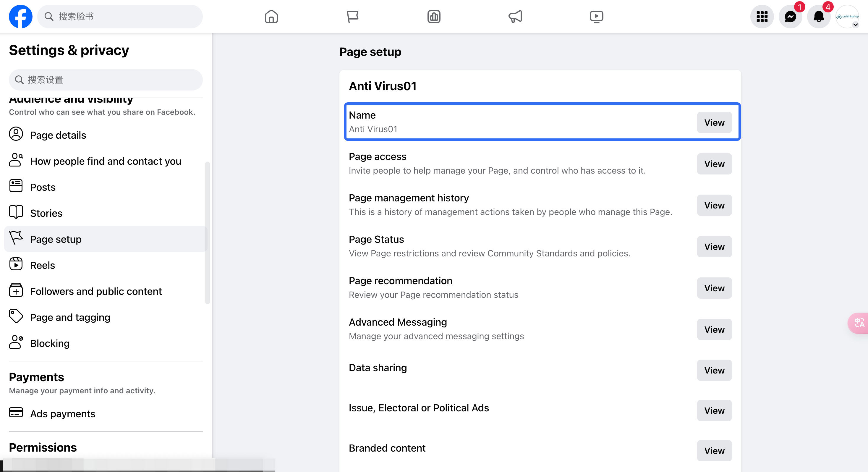Open the Video play icon in top navigation
Viewport: 868px width, 472px height.
tap(596, 17)
